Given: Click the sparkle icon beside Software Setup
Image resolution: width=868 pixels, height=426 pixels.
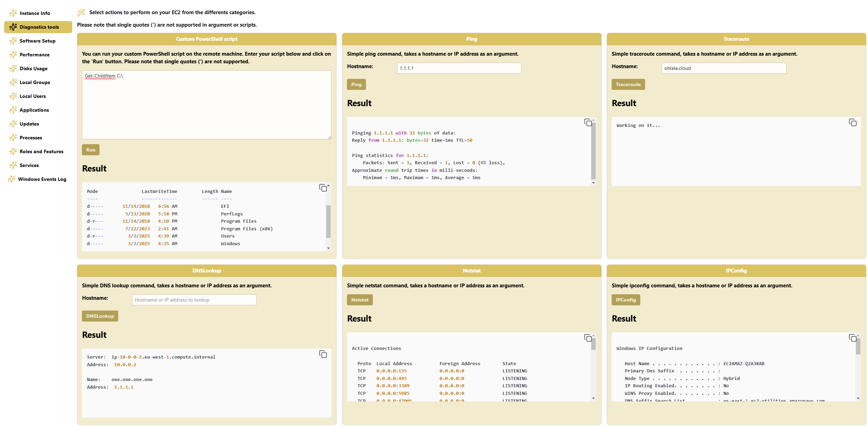Looking at the screenshot, I should (x=13, y=41).
